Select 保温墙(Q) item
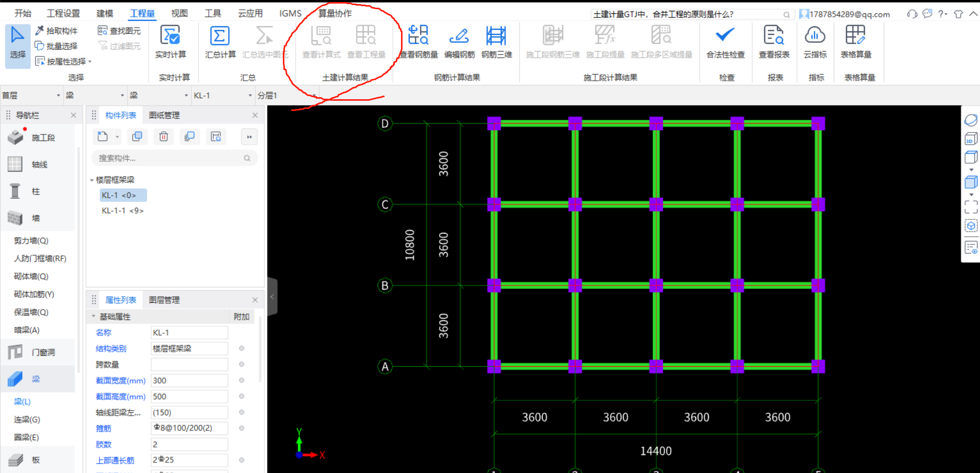The height and width of the screenshot is (473, 980). 31,312
